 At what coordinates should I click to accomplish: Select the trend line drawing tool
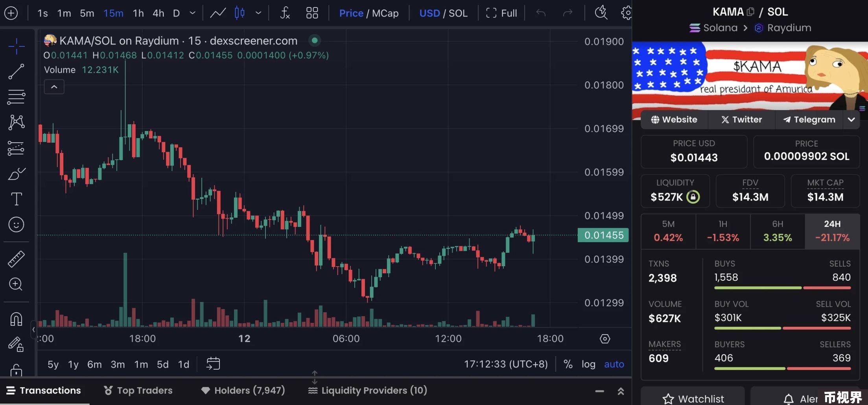16,72
